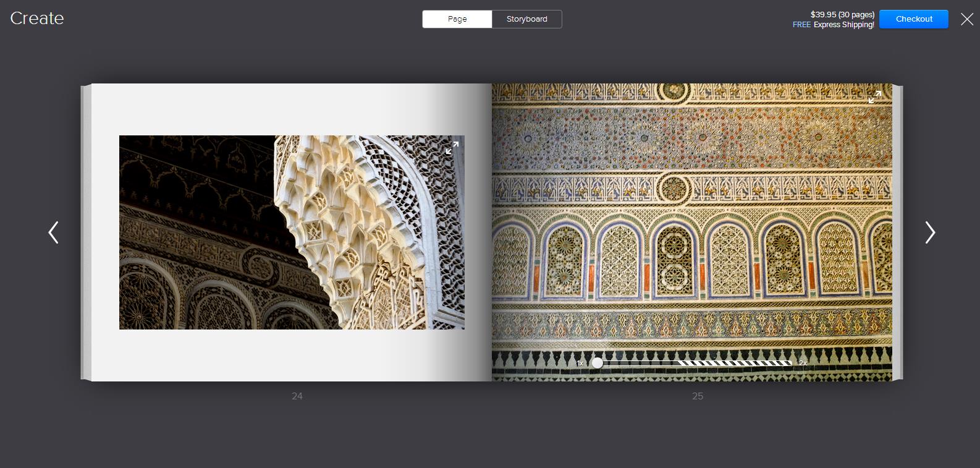
Task: Switch to the Storyboard view tab
Action: coord(526,19)
